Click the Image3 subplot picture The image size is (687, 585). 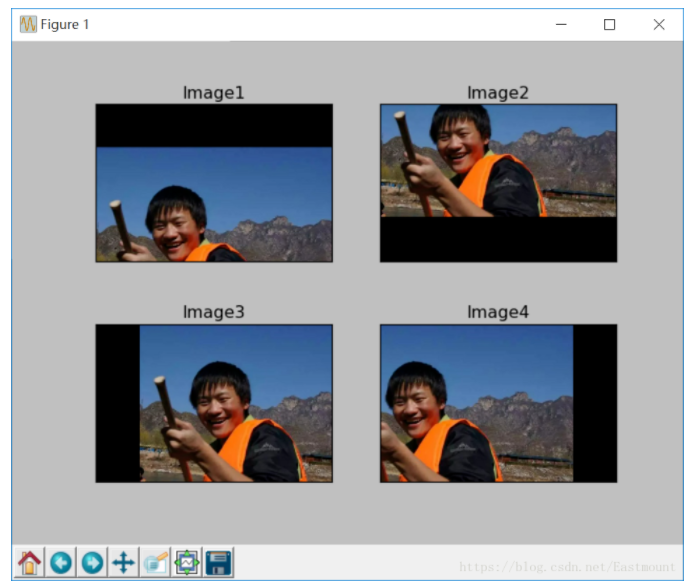214,404
